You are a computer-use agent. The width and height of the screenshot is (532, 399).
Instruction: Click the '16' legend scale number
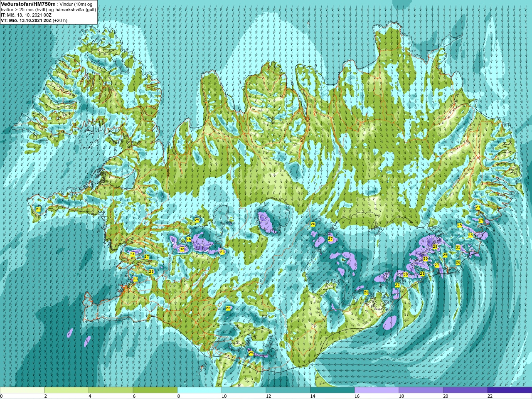point(357,396)
